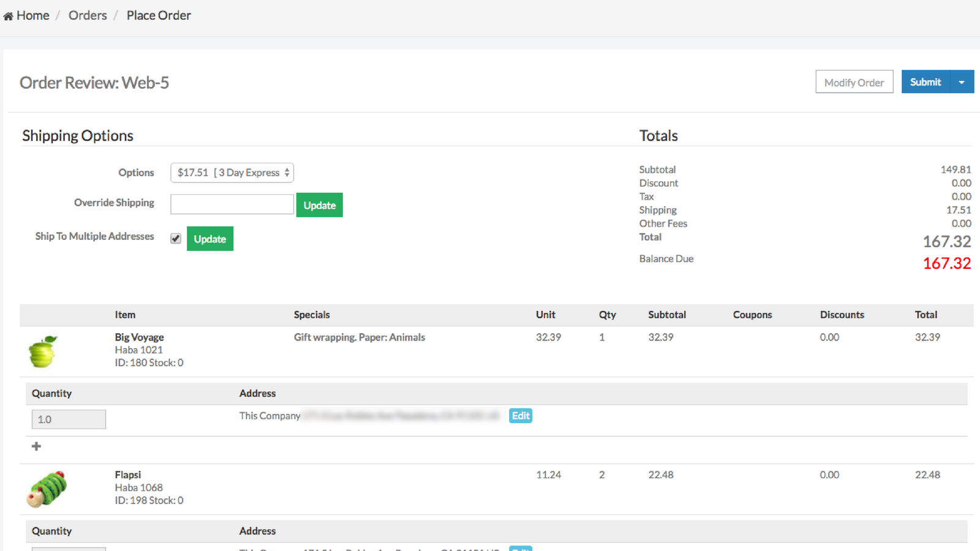Click Haba 1068 text
980x551 pixels.
[139, 488]
